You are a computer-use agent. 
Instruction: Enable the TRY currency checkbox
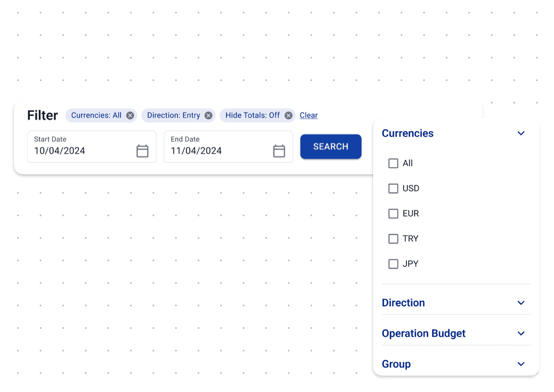[x=393, y=239]
